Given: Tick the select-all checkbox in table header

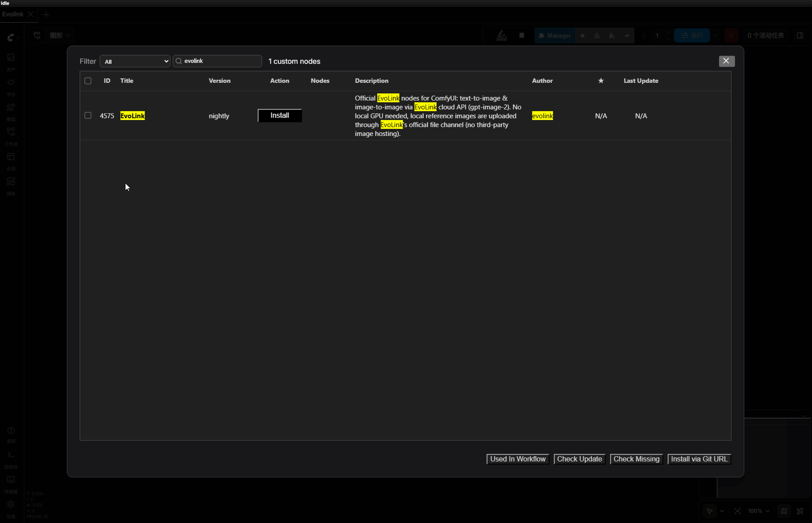Looking at the screenshot, I should tap(88, 81).
